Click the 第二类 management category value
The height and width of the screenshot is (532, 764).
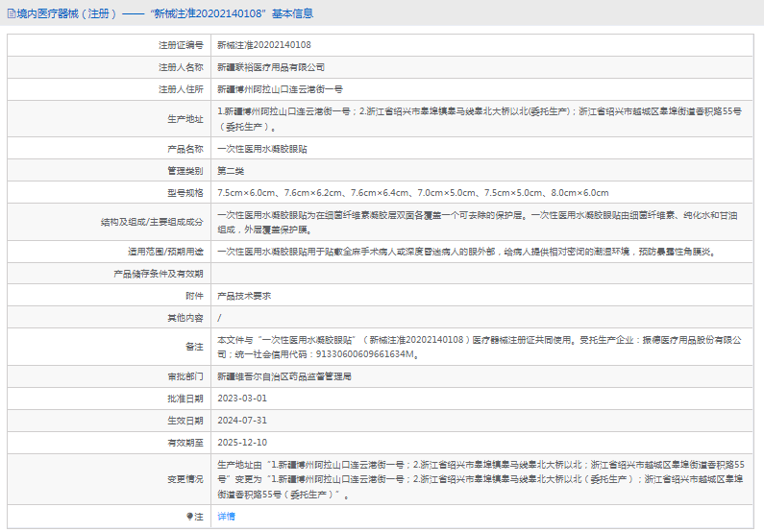pyautogui.click(x=231, y=171)
